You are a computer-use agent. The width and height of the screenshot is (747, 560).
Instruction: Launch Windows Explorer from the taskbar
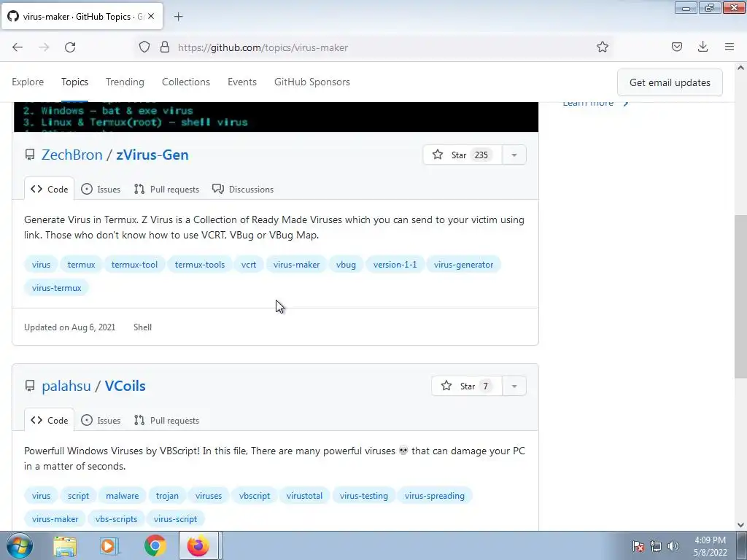pyautogui.click(x=65, y=546)
